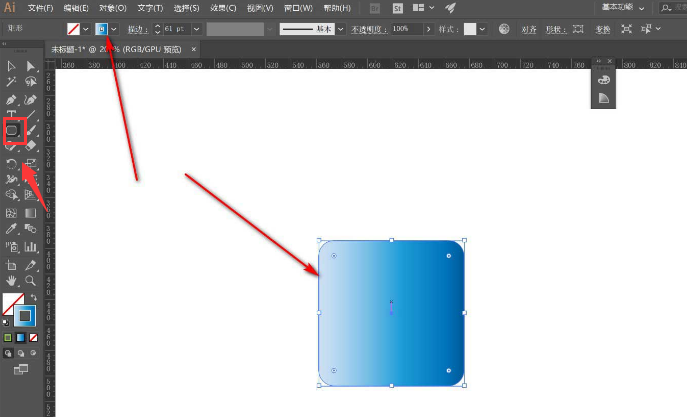
Task: Expand the stroke color dropdown arrow
Action: [114, 29]
